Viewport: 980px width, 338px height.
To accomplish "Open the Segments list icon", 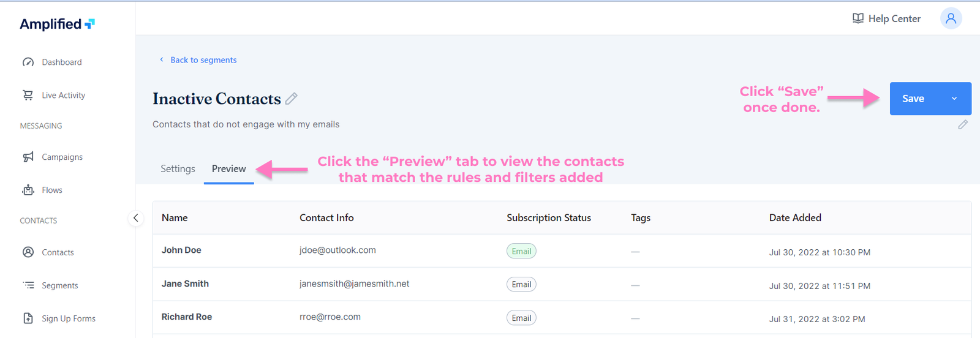I will (28, 285).
